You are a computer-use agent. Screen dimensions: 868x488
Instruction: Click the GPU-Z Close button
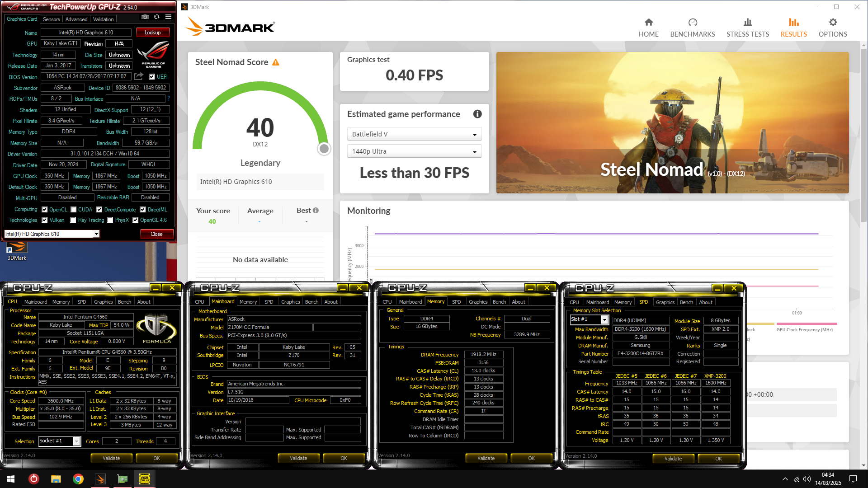pyautogui.click(x=156, y=234)
